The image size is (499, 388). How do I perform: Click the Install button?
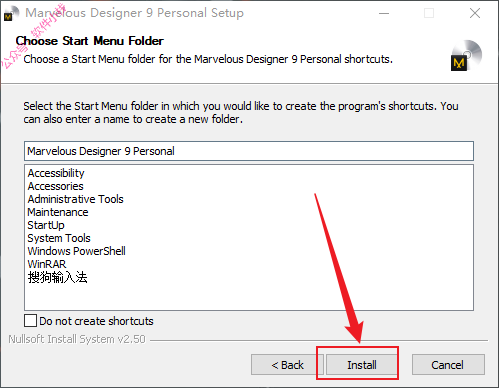[362, 365]
